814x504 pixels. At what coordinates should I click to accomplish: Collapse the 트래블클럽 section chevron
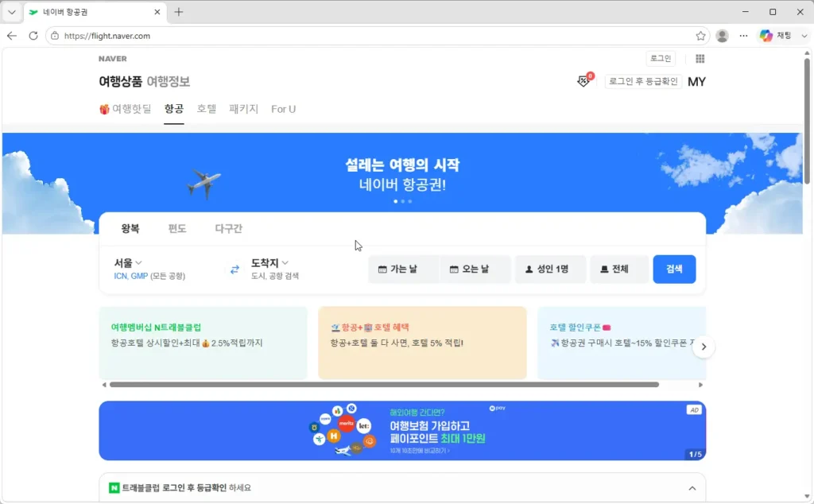[692, 488]
